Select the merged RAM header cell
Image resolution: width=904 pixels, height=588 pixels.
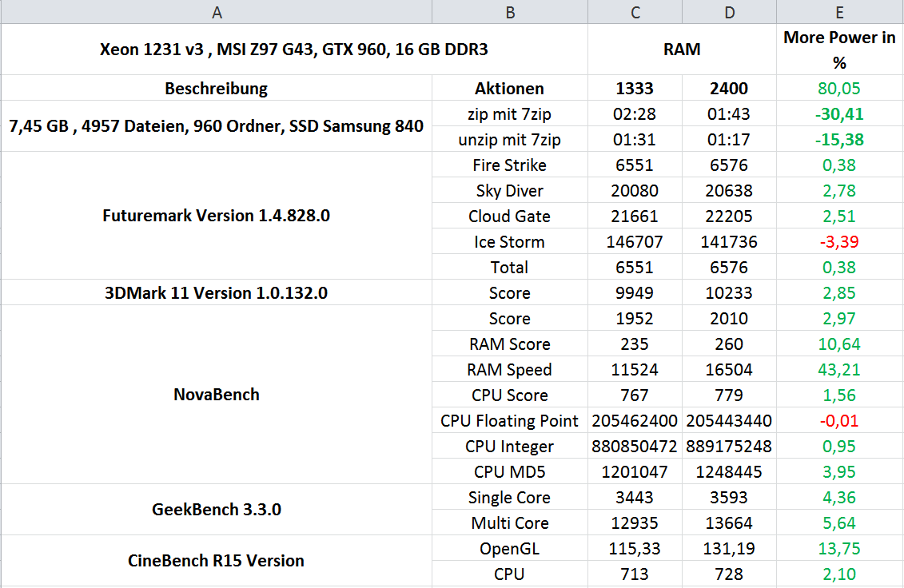pos(682,50)
